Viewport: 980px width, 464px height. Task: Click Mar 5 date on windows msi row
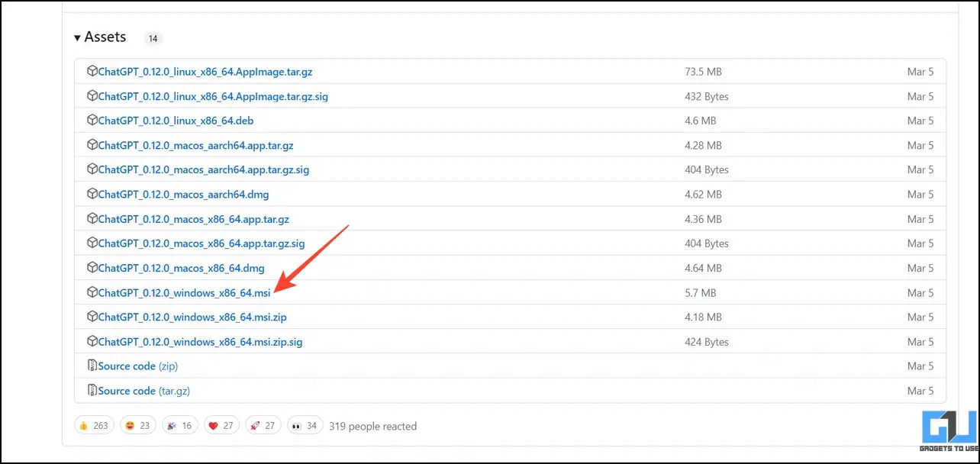[920, 292]
